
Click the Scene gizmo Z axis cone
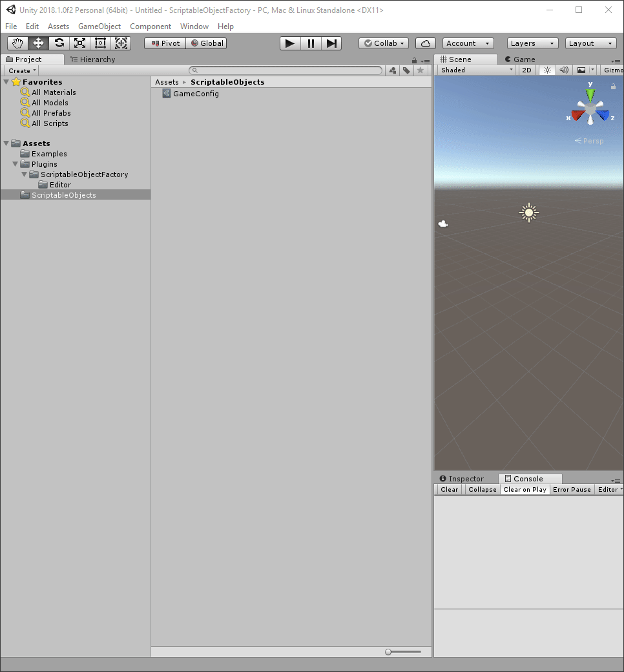(x=603, y=115)
